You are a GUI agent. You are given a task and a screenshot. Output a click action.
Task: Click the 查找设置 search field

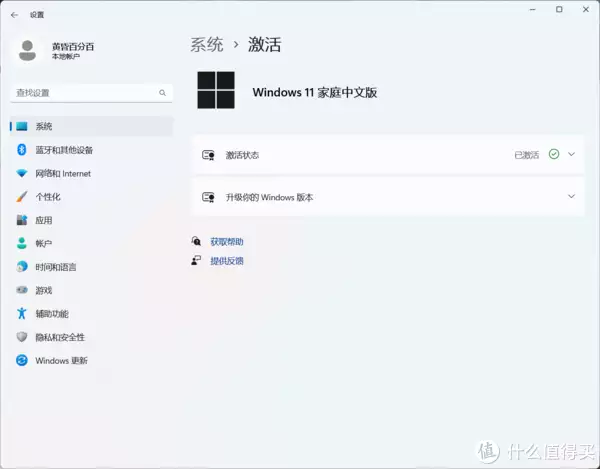tap(91, 93)
